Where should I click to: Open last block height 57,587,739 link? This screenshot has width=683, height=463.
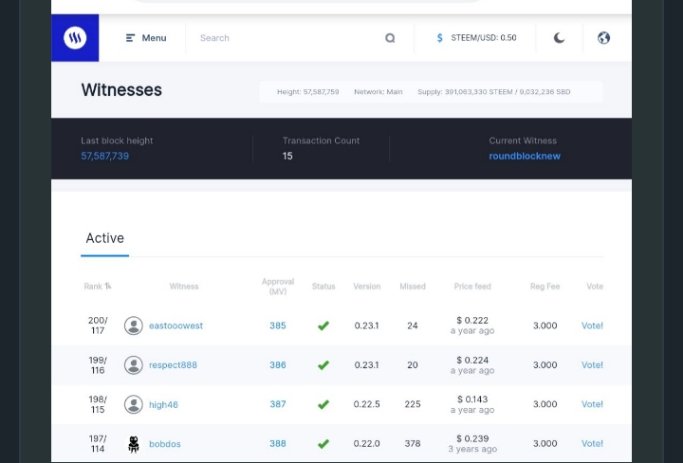105,156
